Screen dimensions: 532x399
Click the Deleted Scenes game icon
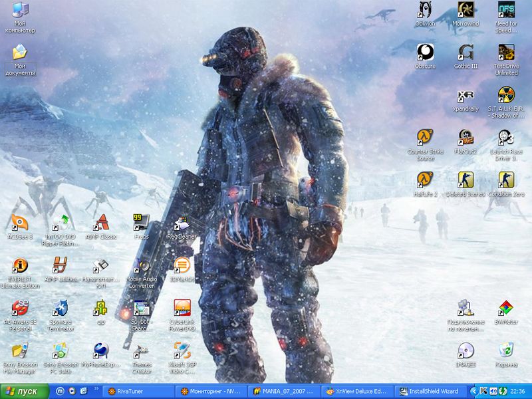click(466, 180)
